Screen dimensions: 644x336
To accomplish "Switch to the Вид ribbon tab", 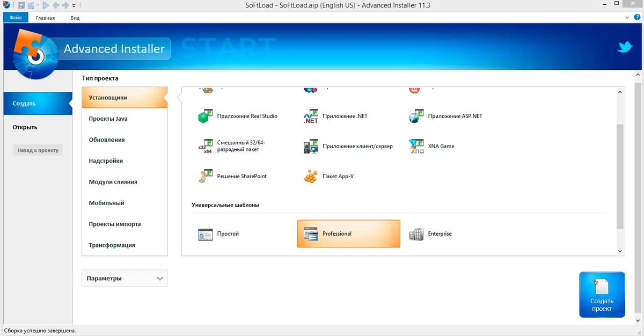I will click(75, 18).
